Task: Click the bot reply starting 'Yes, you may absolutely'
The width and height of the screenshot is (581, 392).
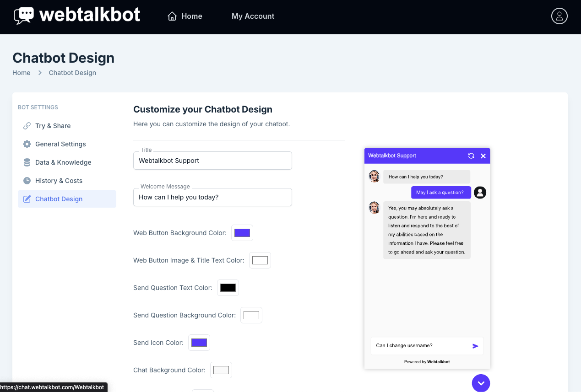Action: pyautogui.click(x=427, y=230)
